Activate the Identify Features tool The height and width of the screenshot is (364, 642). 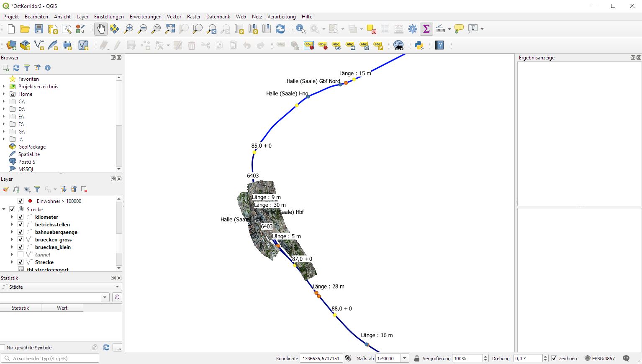(x=300, y=29)
